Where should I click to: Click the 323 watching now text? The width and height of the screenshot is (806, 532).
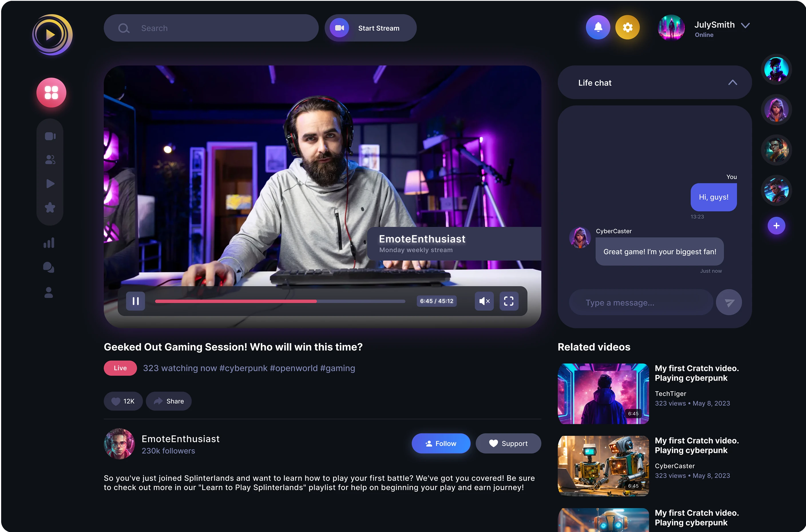180,368
